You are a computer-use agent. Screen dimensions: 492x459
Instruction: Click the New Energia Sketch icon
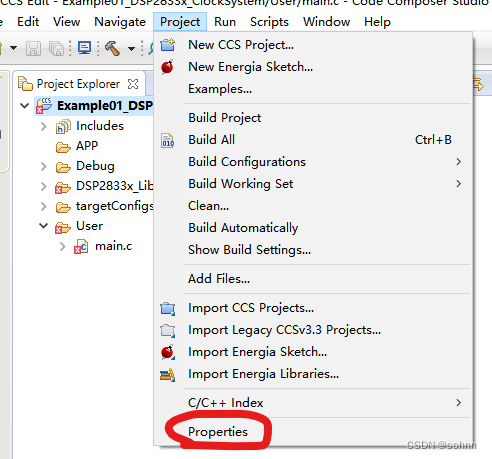[167, 67]
